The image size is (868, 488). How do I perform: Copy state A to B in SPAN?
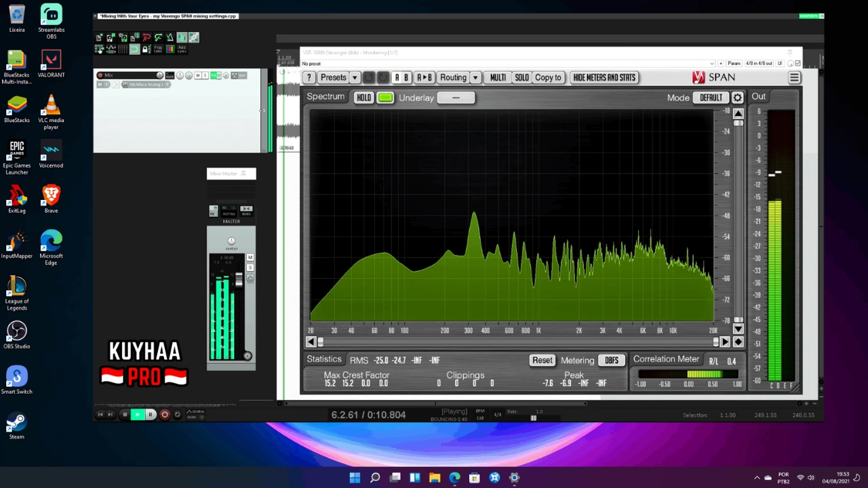(425, 77)
